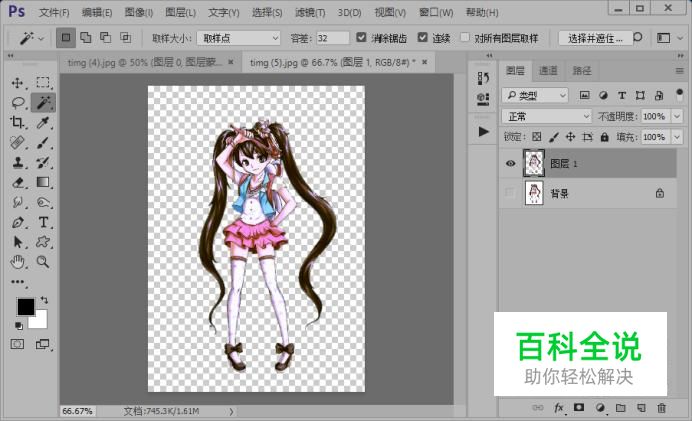
Task: Click the white background color swatch
Action: pos(40,321)
